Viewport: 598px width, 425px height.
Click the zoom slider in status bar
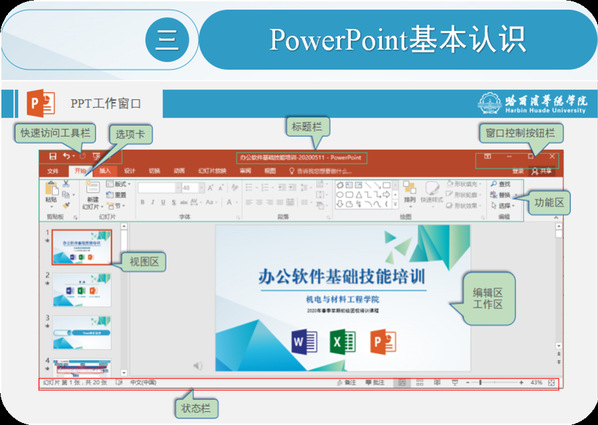[x=494, y=382]
